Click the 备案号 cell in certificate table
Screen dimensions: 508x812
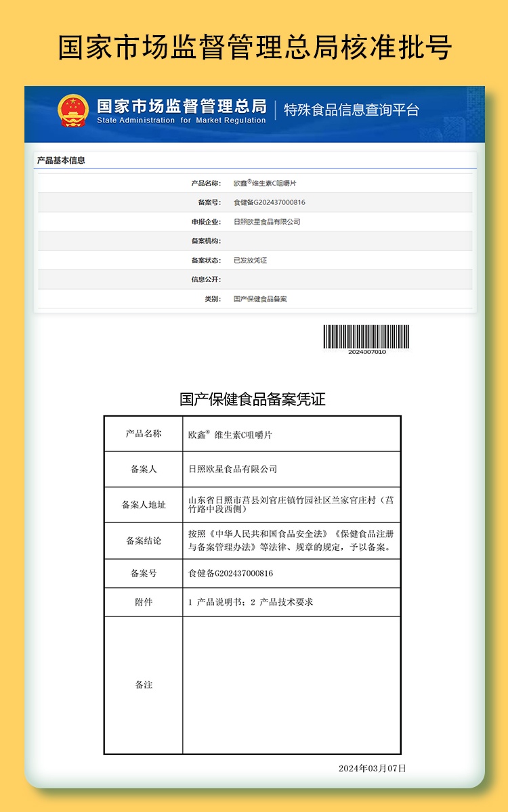tap(144, 573)
